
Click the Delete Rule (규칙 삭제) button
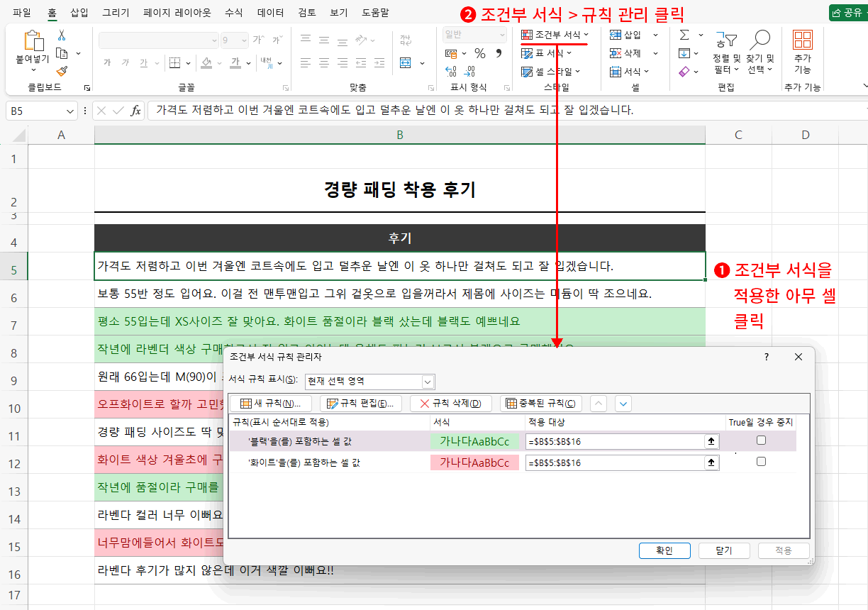point(451,404)
